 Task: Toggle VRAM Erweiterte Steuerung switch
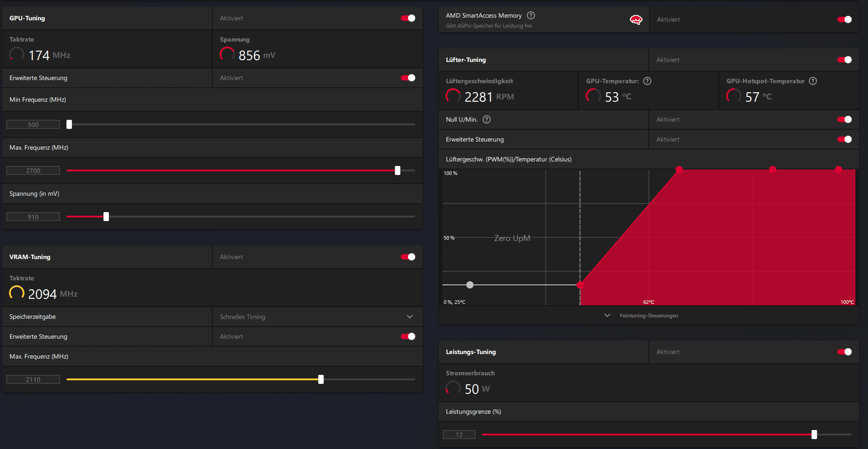point(408,336)
